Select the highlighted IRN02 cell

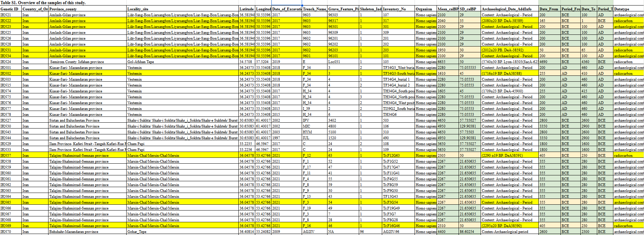coord(11,73)
